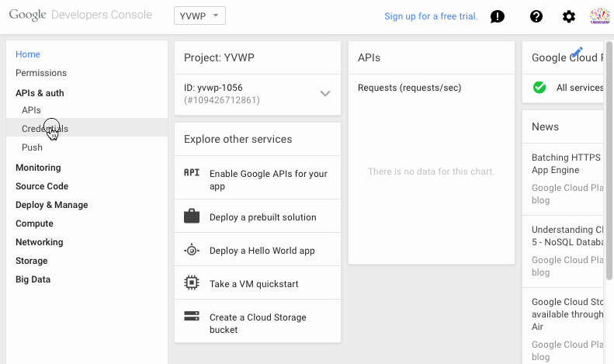Click the VM quickstart chip icon
The width and height of the screenshot is (614, 364).
[x=192, y=283]
